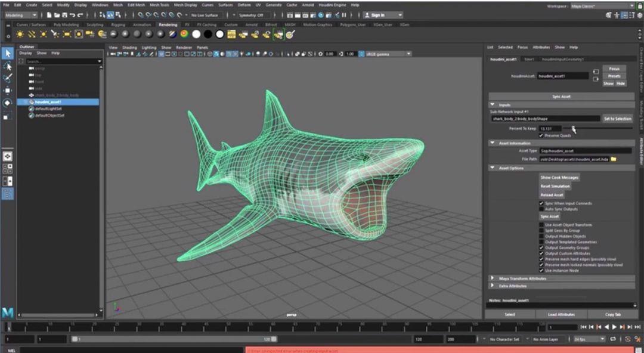Image resolution: width=644 pixels, height=353 pixels.
Task: Select the Move tool in the toolbox
Action: (x=8, y=89)
